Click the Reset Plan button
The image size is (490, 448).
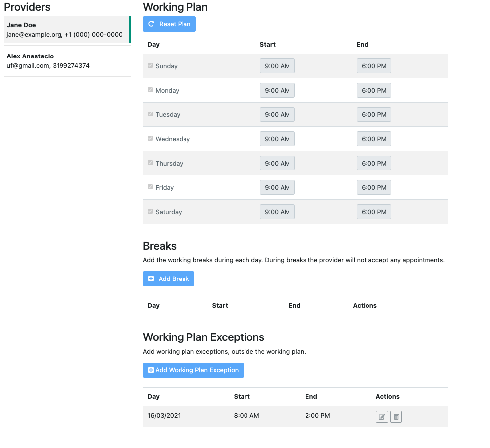(170, 24)
